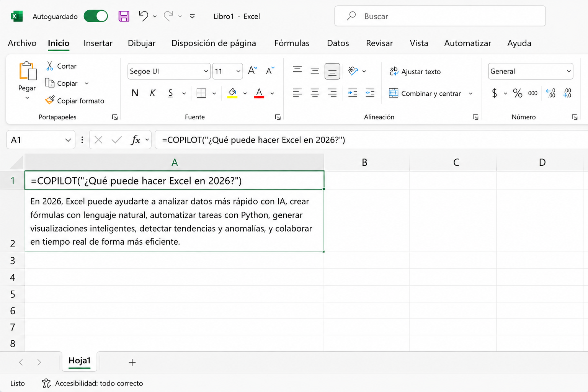Select the Hoja1 sheet tab
Screen dimensions: 588x392
(x=80, y=361)
